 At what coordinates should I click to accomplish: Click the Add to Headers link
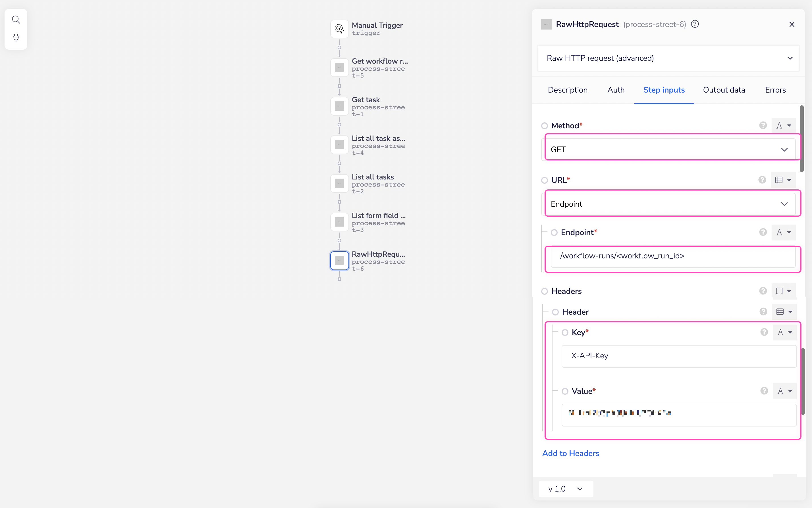click(571, 453)
